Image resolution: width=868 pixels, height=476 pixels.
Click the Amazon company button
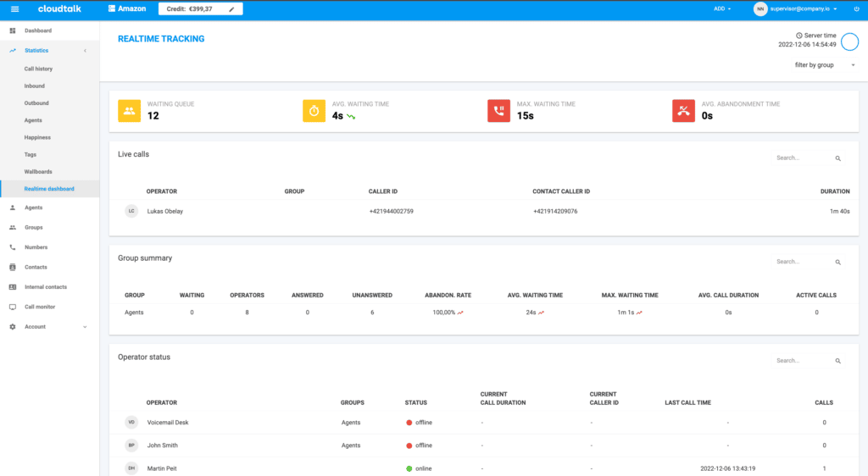[126, 9]
